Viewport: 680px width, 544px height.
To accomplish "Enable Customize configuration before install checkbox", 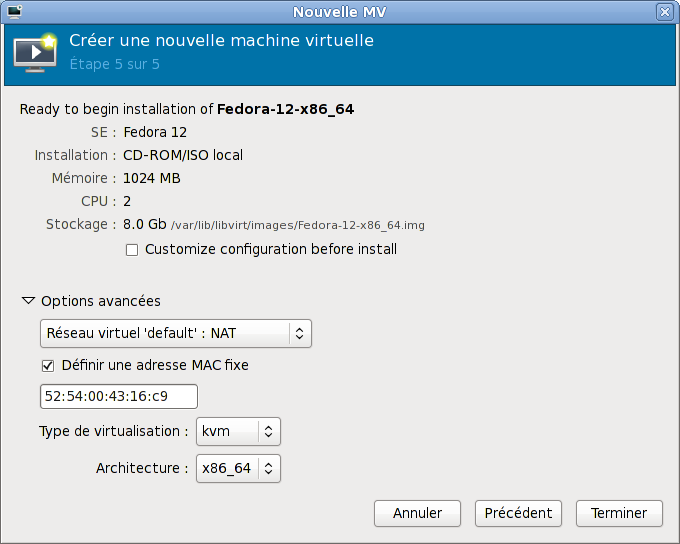I will (132, 250).
